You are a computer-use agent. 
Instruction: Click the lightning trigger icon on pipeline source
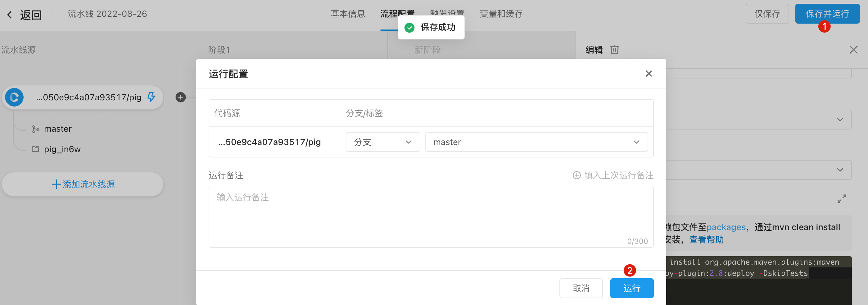(x=151, y=98)
